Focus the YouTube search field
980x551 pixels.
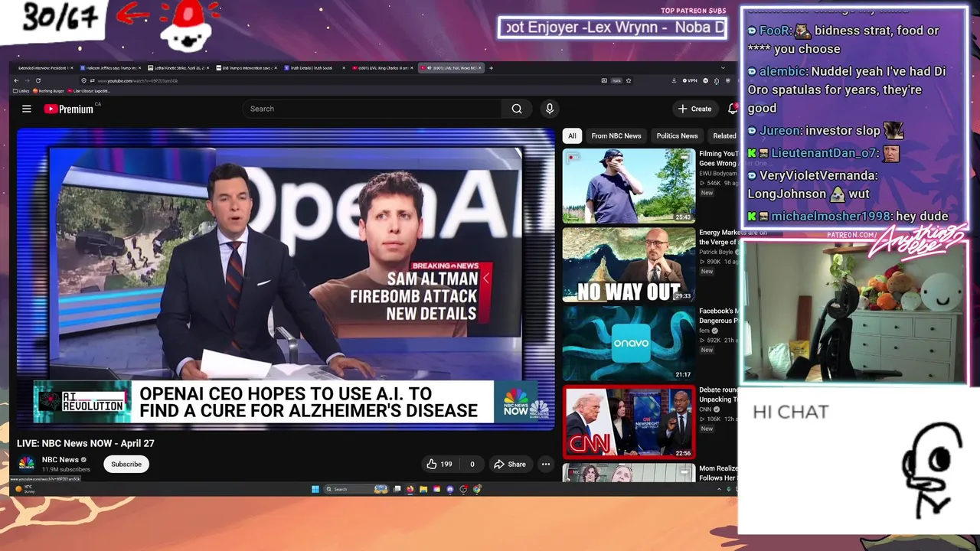point(373,109)
